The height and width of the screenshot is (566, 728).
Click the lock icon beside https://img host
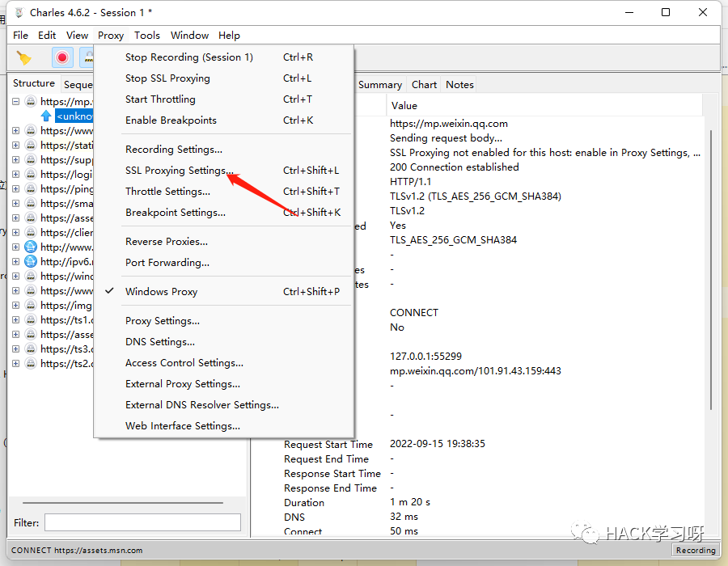click(x=31, y=306)
